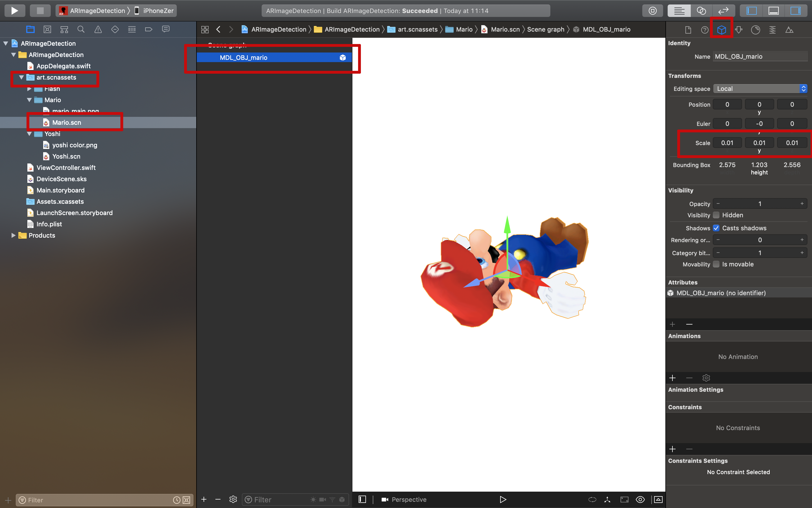Select Main.storyboard in the navigator
This screenshot has height=508, width=812.
coord(60,190)
